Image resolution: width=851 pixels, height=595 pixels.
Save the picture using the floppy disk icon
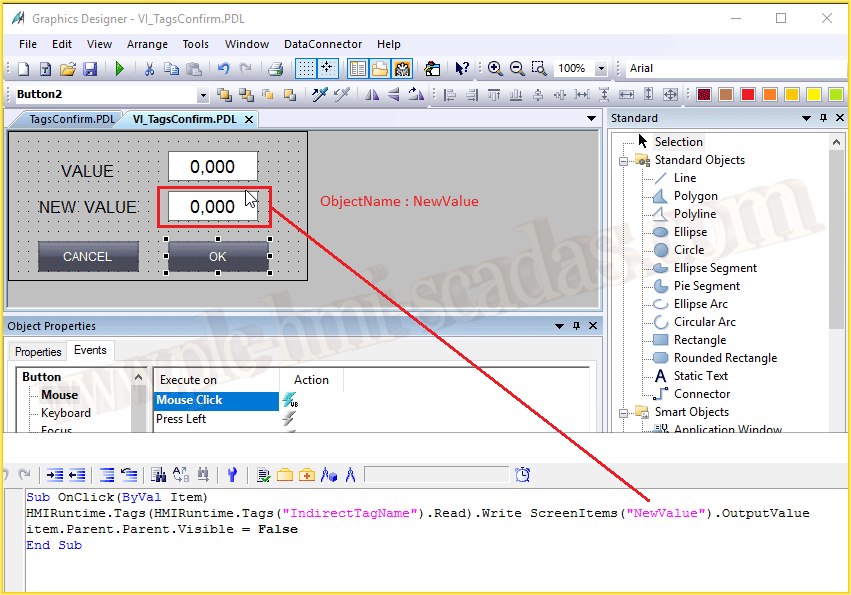coord(90,69)
